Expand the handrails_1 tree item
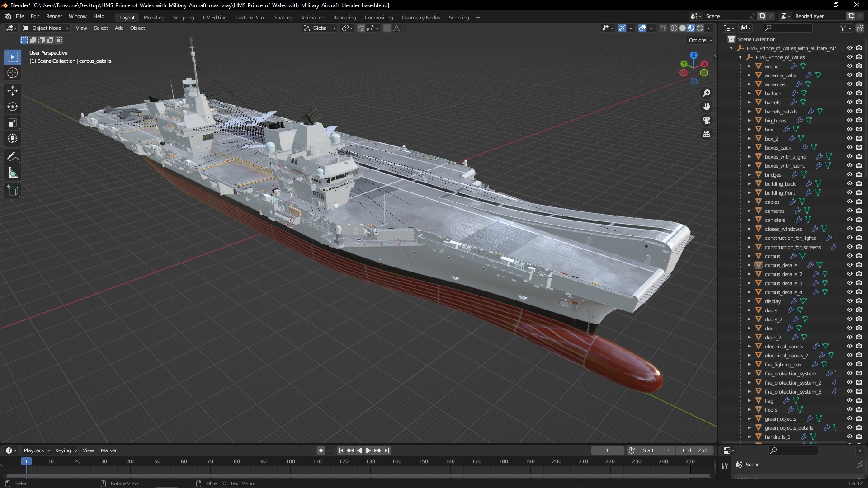The height and width of the screenshot is (488, 868). 749,437
